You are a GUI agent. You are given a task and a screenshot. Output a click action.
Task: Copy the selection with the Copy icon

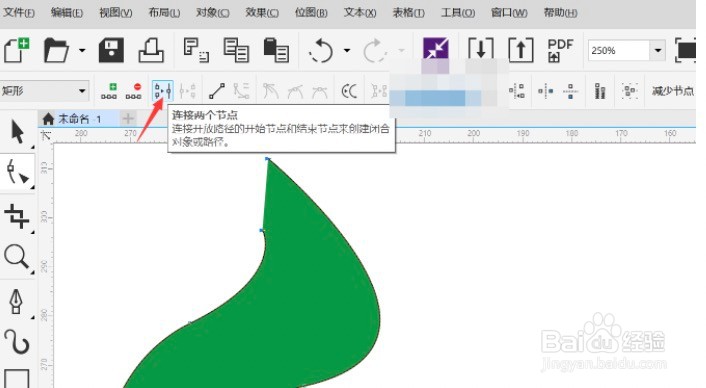236,50
